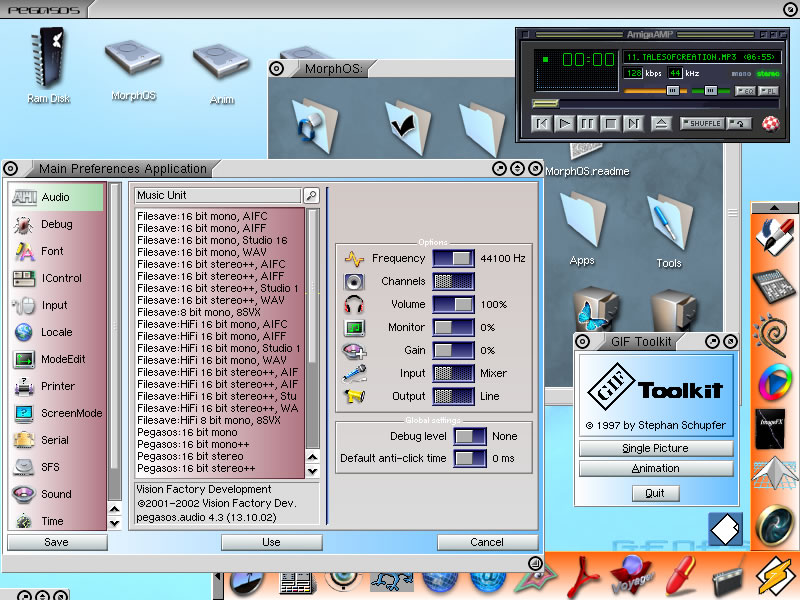
Task: Toggle the EQ button in AmigaAMP
Action: point(745,91)
